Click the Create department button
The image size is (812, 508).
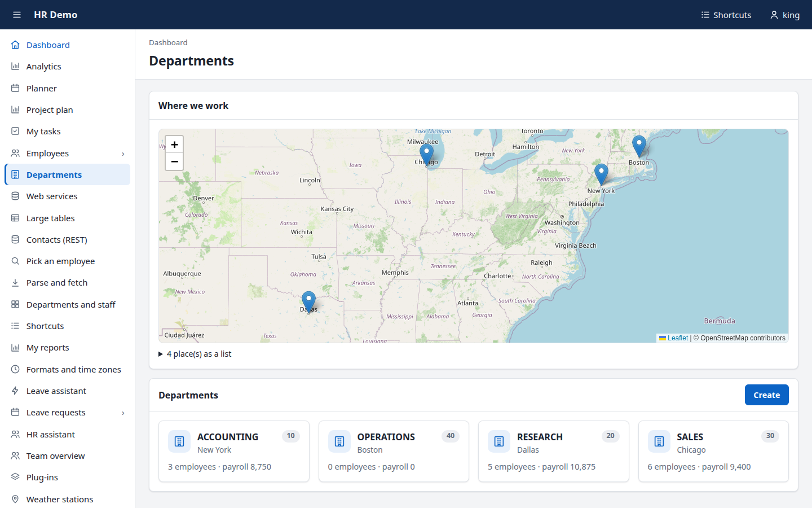pos(766,395)
